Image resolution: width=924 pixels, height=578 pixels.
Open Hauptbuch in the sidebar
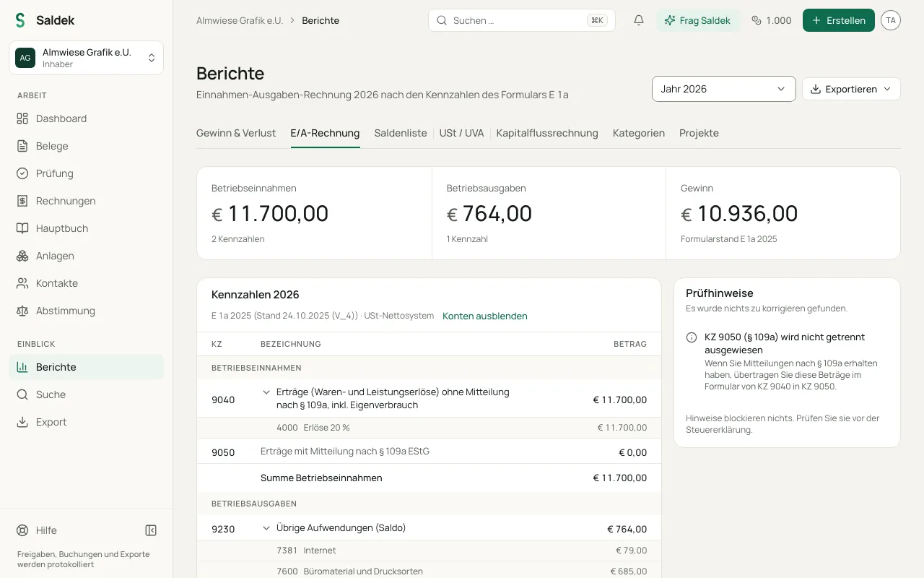[x=86, y=228]
